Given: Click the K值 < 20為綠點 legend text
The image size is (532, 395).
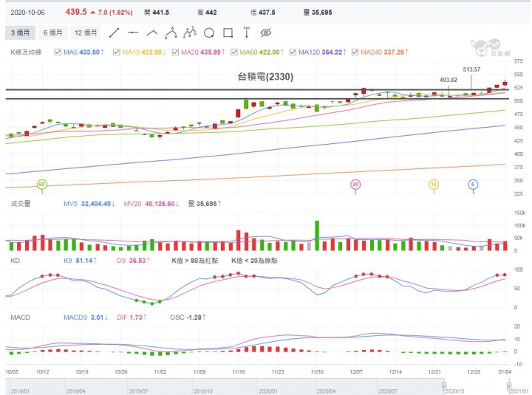Looking at the screenshot, I should coord(254,261).
